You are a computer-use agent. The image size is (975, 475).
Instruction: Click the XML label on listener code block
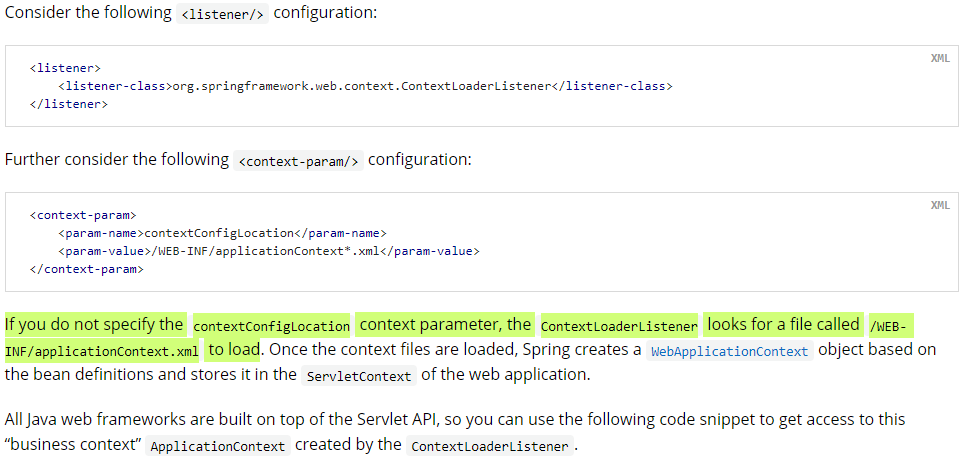(x=940, y=58)
